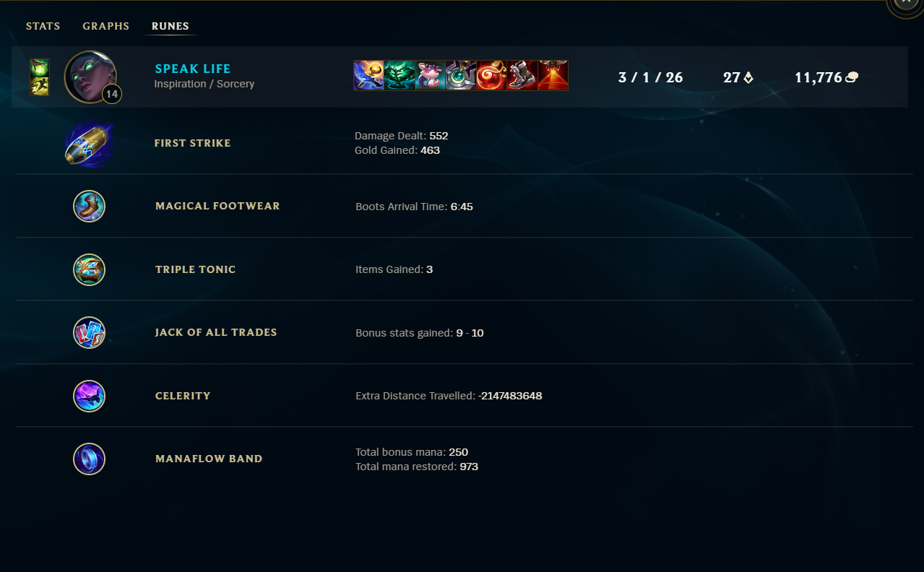The width and height of the screenshot is (924, 572).
Task: Select the Runes tab
Action: 170,26
